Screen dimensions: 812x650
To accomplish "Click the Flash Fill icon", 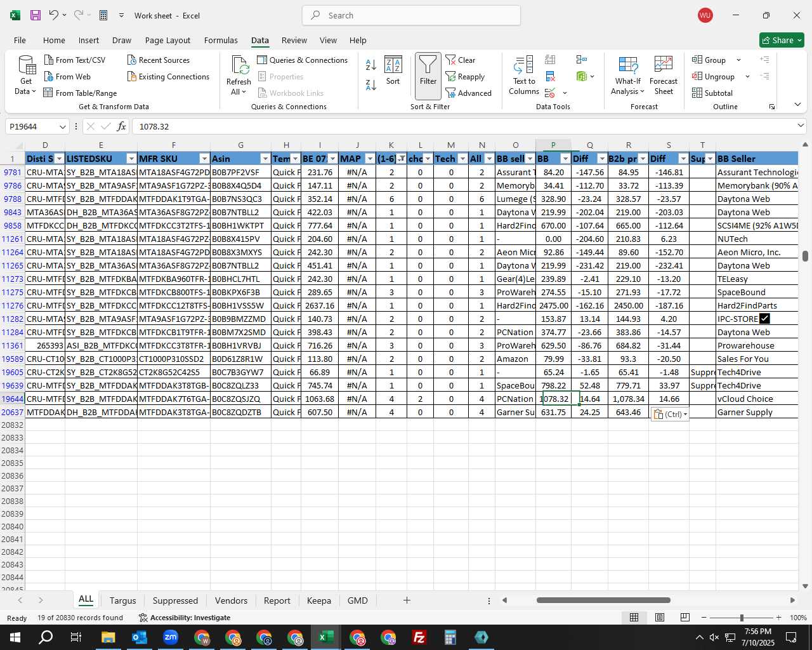I will coord(550,60).
